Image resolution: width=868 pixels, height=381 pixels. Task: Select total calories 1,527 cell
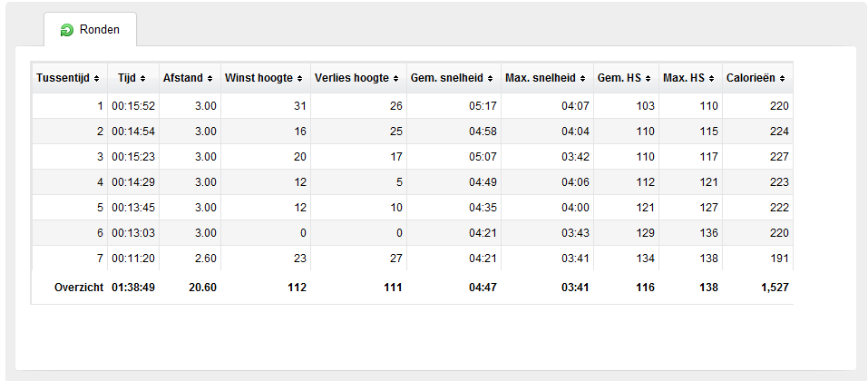coord(758,288)
